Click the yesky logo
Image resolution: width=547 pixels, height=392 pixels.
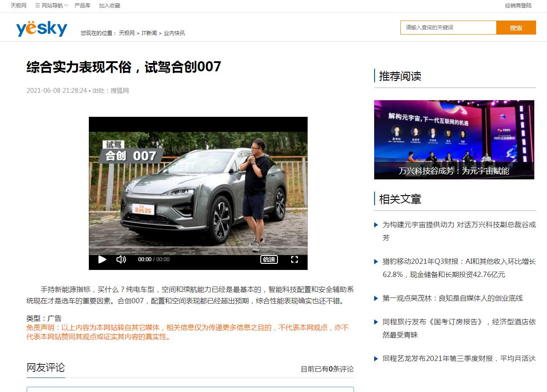tap(42, 28)
